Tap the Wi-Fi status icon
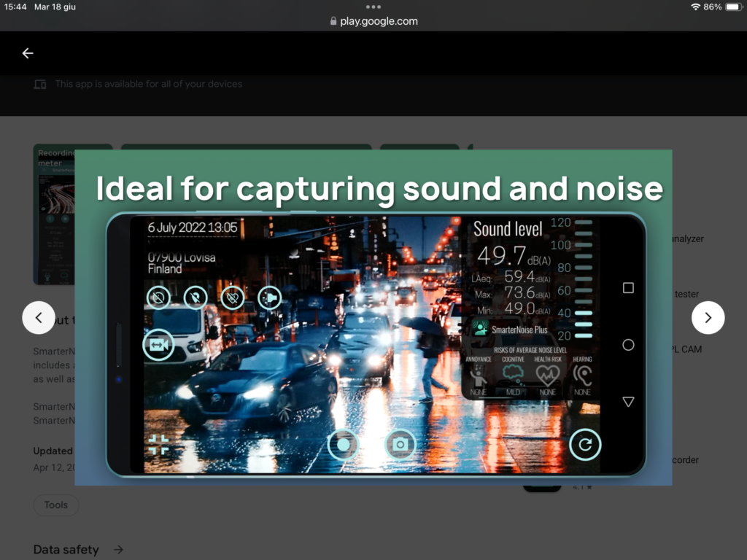The height and width of the screenshot is (560, 747). coord(695,7)
